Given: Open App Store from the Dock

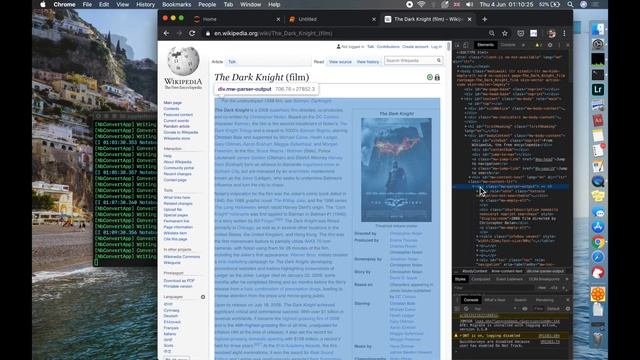Looking at the screenshot, I should [598, 227].
